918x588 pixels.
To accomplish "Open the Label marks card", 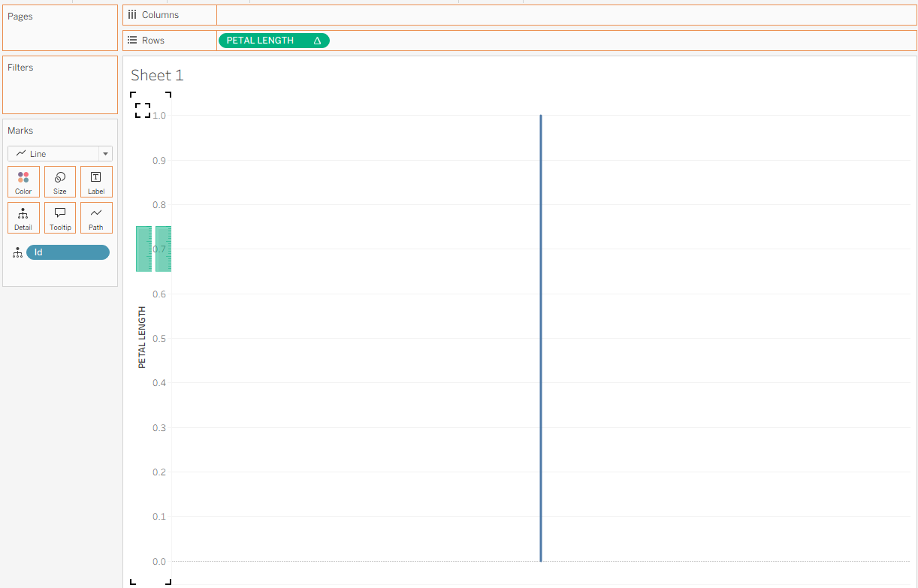I will point(96,182).
